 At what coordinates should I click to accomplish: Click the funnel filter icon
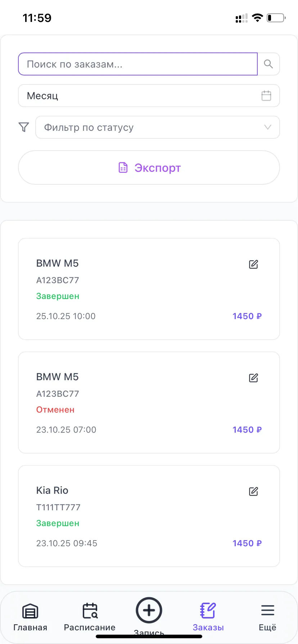tap(24, 127)
